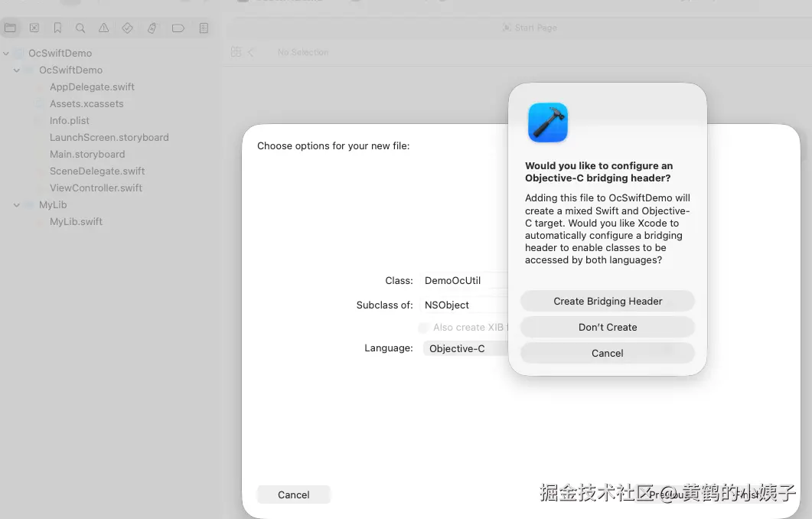Image resolution: width=812 pixels, height=519 pixels.
Task: Toggle the Also create XIB checkbox
Action: (424, 328)
